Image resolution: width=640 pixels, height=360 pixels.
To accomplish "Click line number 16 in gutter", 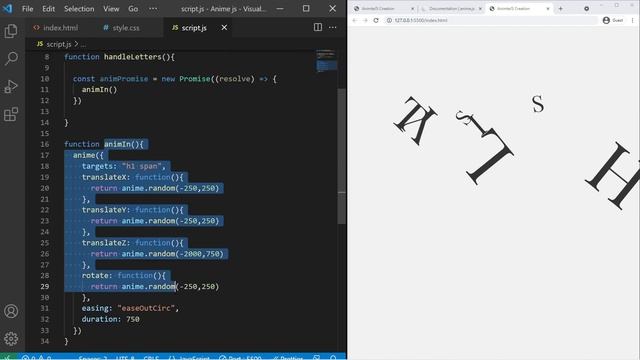I will (44, 144).
